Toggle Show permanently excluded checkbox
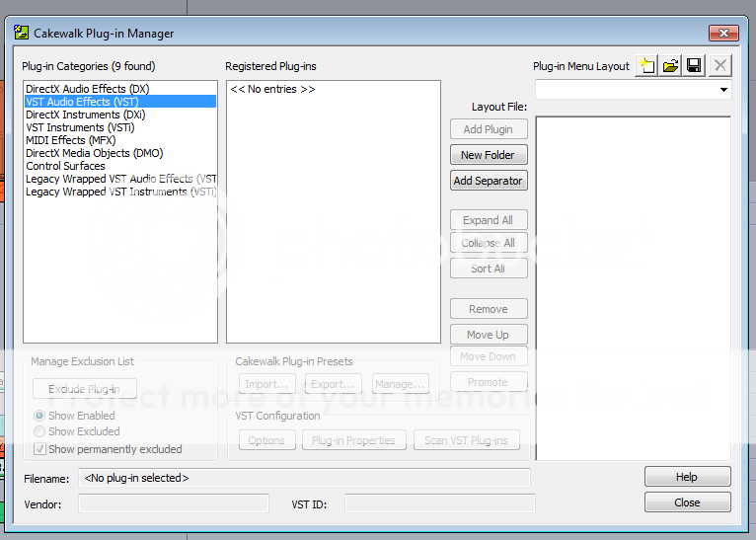 39,449
